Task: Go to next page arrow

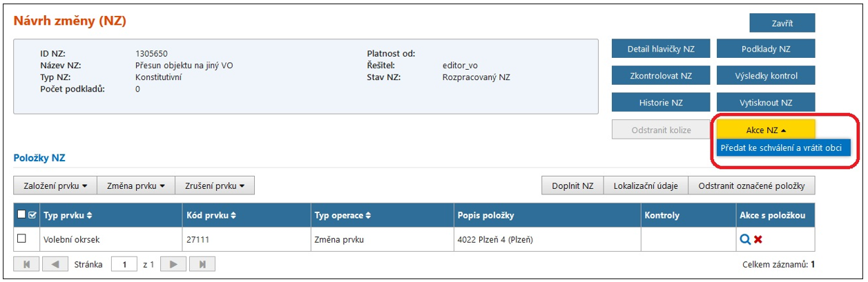Action: 173,264
